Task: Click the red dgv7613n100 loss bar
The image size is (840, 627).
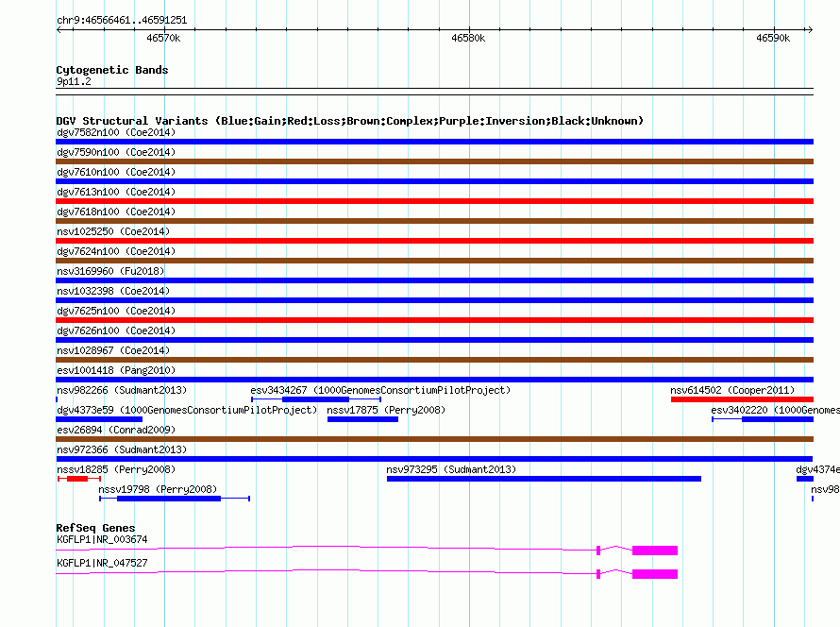Action: [x=434, y=201]
